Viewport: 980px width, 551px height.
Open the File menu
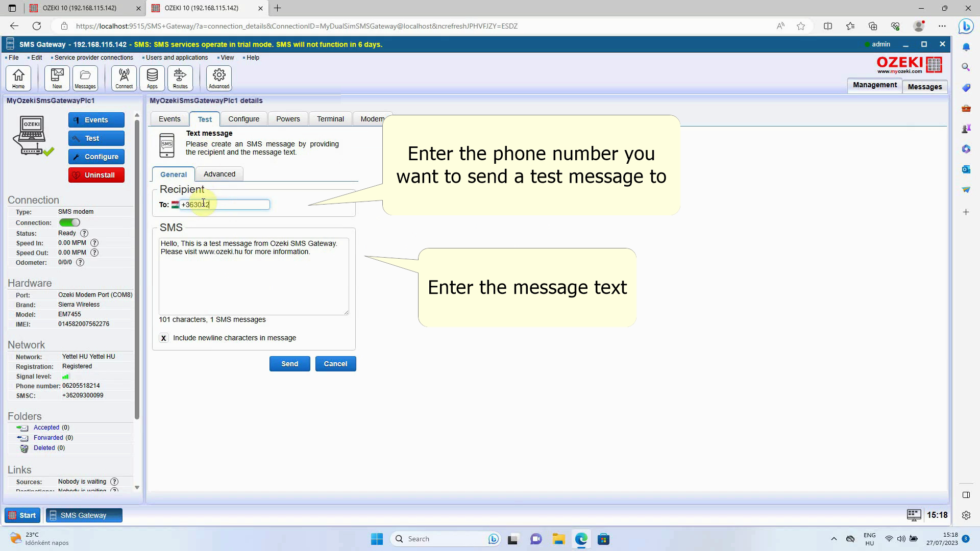click(13, 58)
